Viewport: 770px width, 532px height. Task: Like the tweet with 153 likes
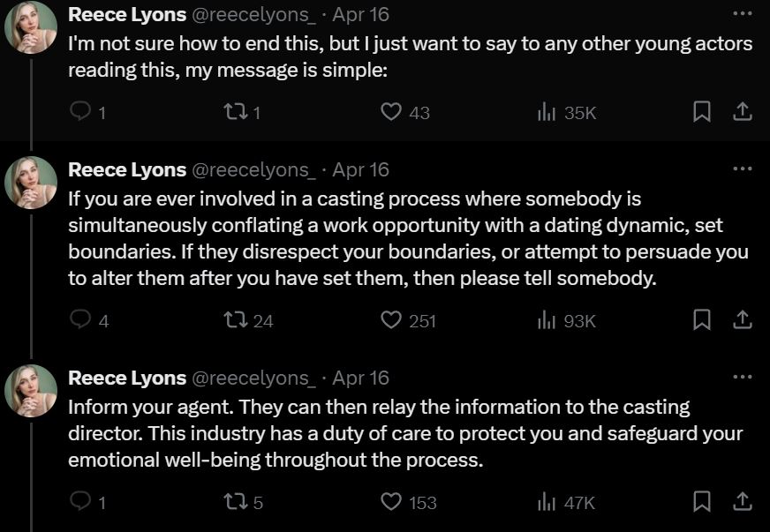(391, 502)
